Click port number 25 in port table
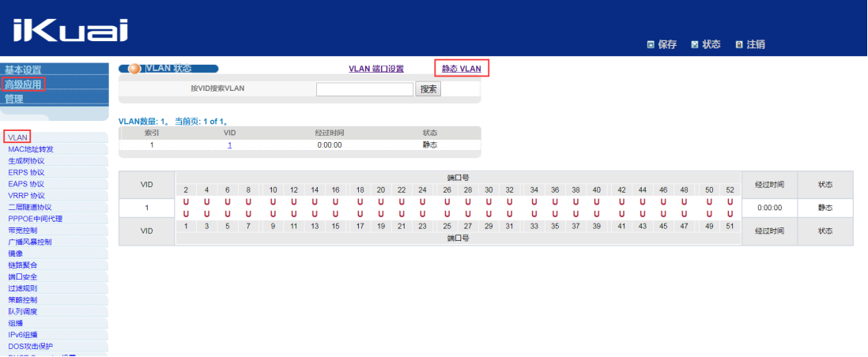 447,226
